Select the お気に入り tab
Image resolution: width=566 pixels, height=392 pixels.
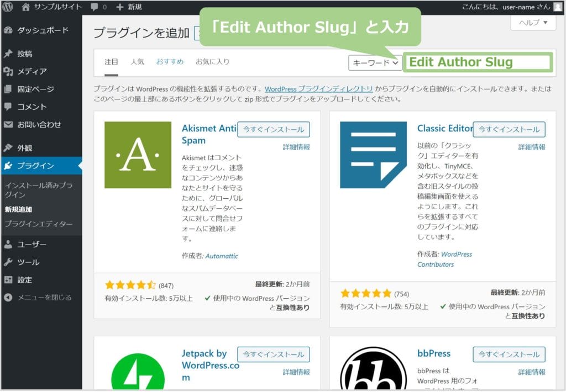213,62
